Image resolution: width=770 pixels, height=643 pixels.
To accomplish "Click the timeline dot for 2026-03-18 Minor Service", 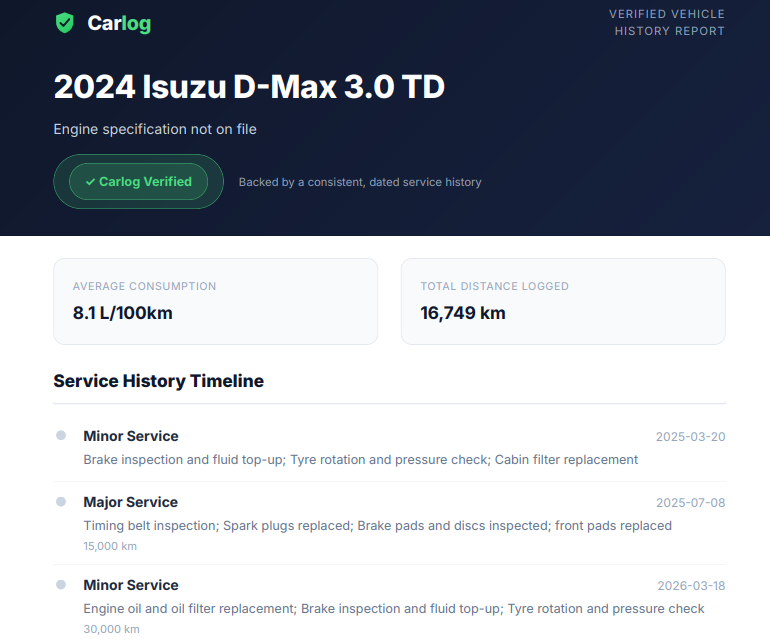I will tap(61, 585).
